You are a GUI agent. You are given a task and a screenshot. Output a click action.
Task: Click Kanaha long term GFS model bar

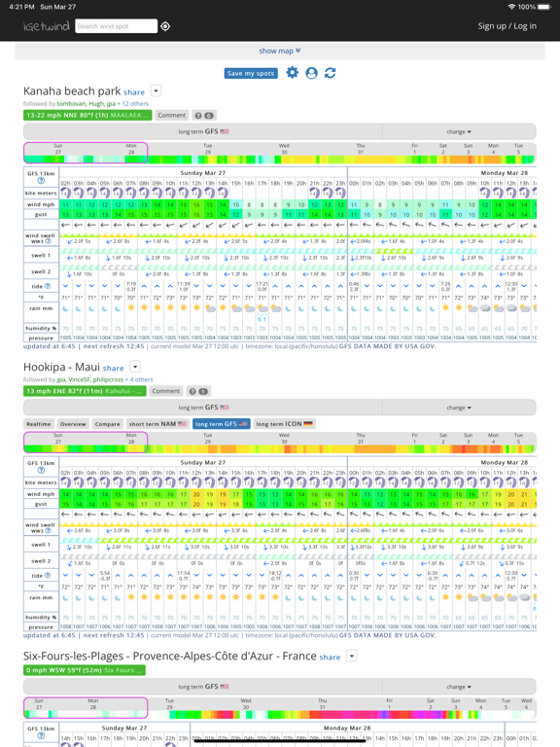click(x=203, y=131)
